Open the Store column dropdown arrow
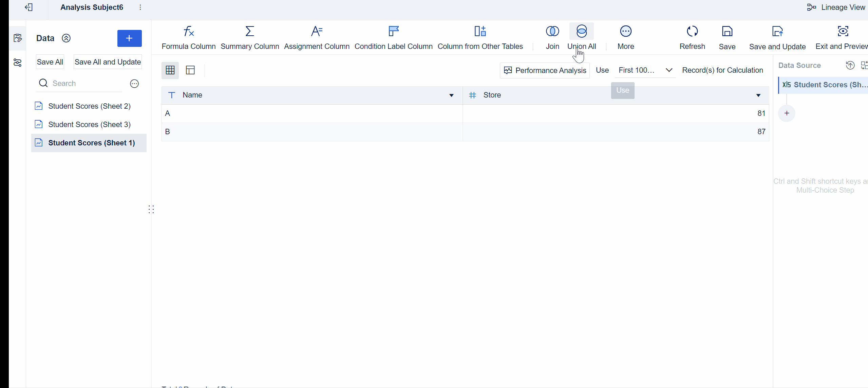The image size is (868, 388). [x=758, y=95]
